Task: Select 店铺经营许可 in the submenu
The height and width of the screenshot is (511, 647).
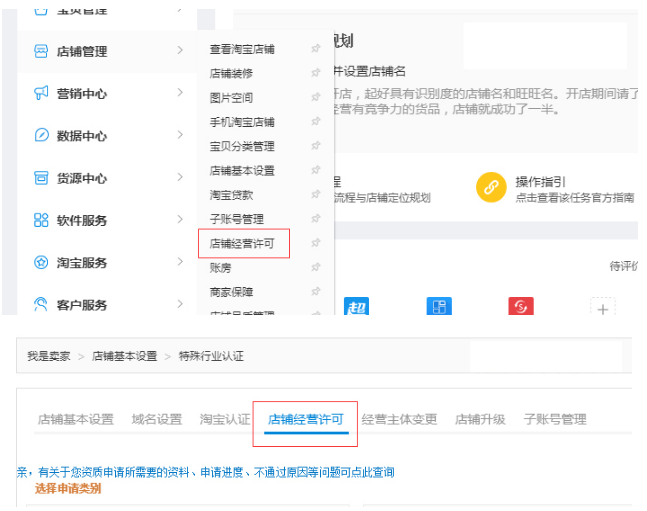Action: point(242,244)
